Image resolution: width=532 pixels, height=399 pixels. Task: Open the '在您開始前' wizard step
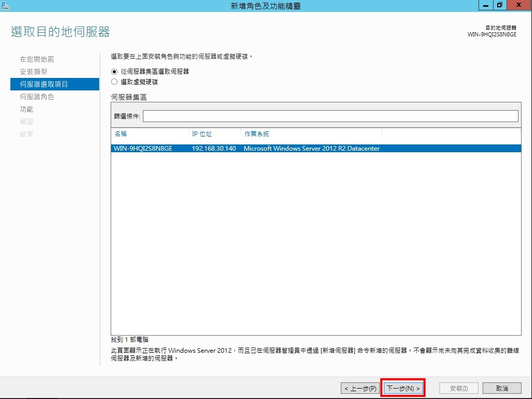click(37, 59)
